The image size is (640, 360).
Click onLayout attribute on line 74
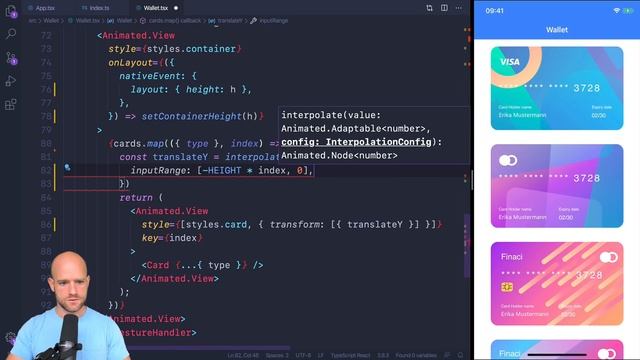(x=130, y=62)
